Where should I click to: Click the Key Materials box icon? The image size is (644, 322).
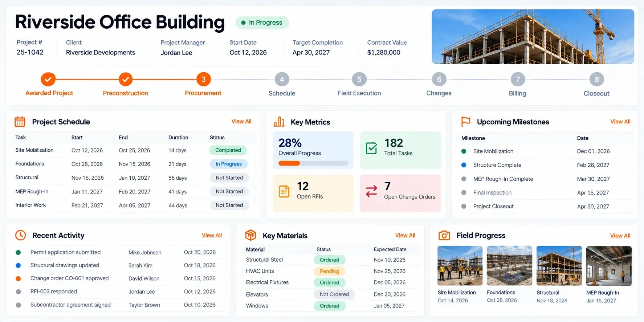point(250,235)
